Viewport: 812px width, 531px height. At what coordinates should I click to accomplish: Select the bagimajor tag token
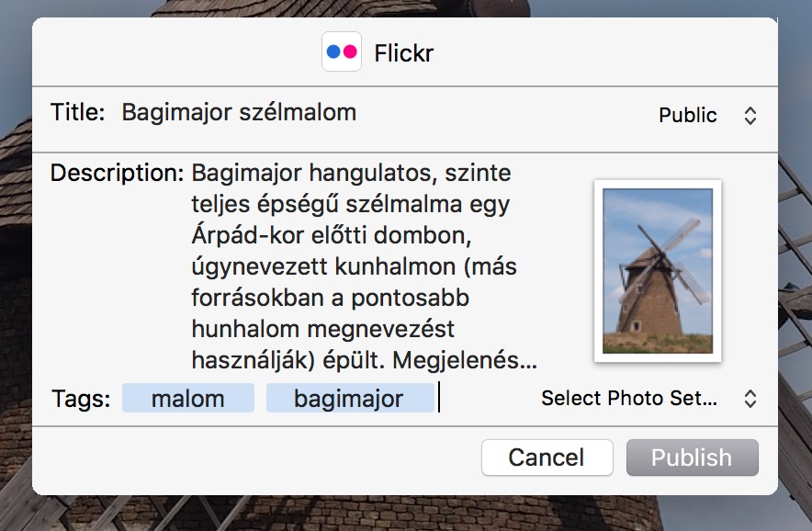(x=350, y=399)
